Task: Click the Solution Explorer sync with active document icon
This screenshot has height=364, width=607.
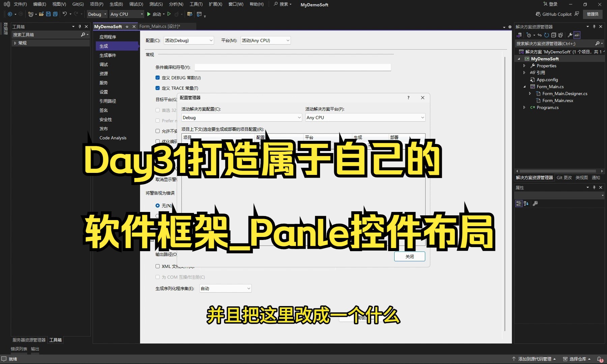Action: [x=539, y=35]
